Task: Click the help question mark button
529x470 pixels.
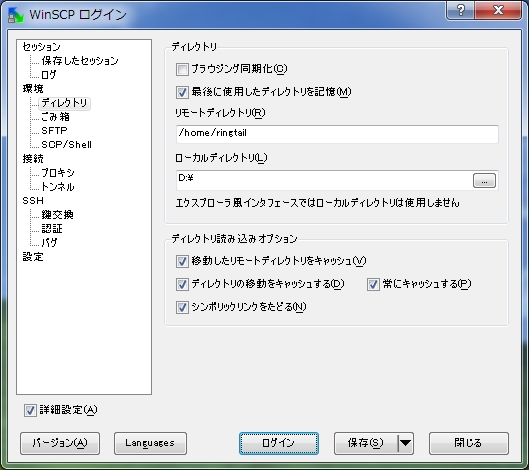Action: [460, 10]
